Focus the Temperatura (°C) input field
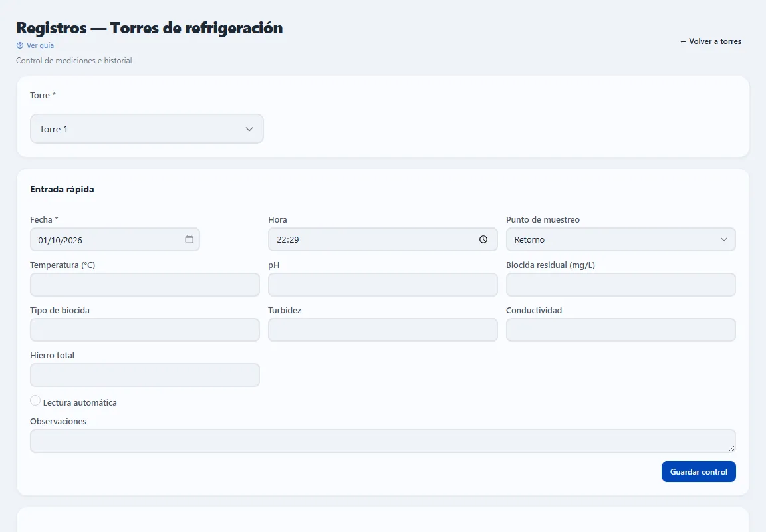Viewport: 766px width, 532px height. pyautogui.click(x=144, y=285)
